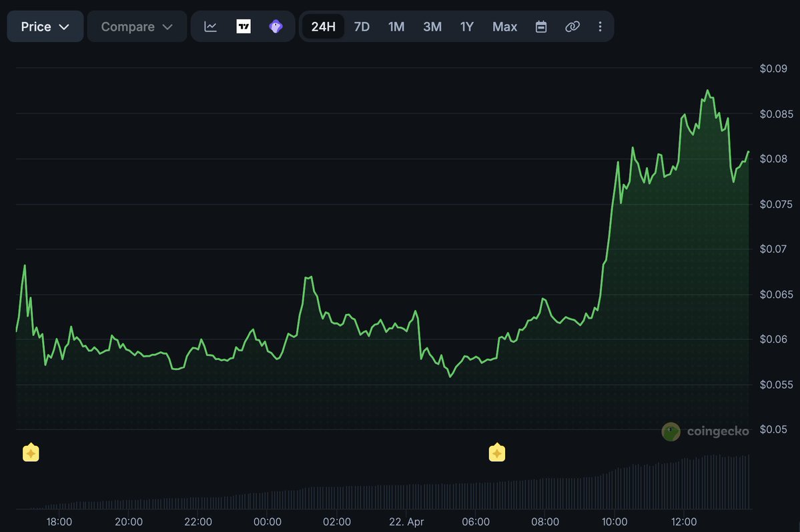Click the $0.06 price axis label
The height and width of the screenshot is (532, 800).
coord(773,339)
